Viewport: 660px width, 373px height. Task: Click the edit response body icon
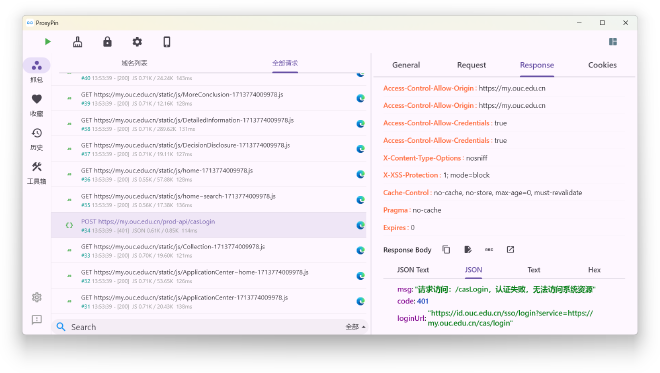468,250
